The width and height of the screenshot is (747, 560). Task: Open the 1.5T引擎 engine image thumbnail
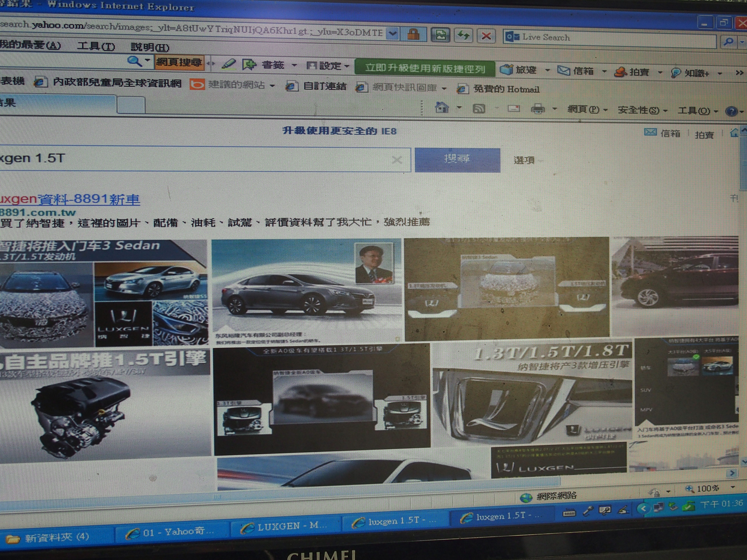(105, 404)
